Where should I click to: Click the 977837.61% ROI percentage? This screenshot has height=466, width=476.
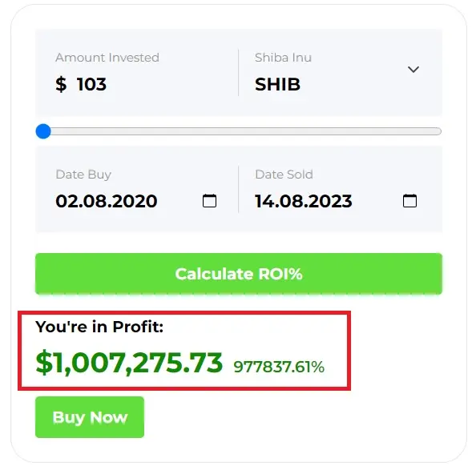[x=279, y=367]
